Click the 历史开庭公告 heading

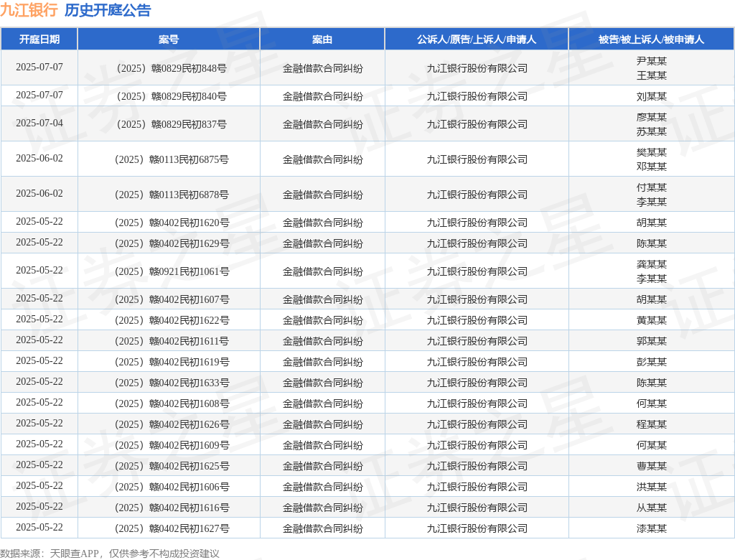[x=108, y=10]
